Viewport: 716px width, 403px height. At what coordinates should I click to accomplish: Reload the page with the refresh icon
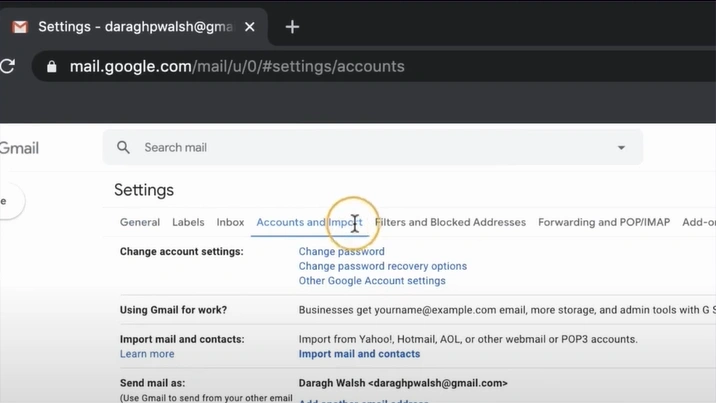(x=7, y=66)
